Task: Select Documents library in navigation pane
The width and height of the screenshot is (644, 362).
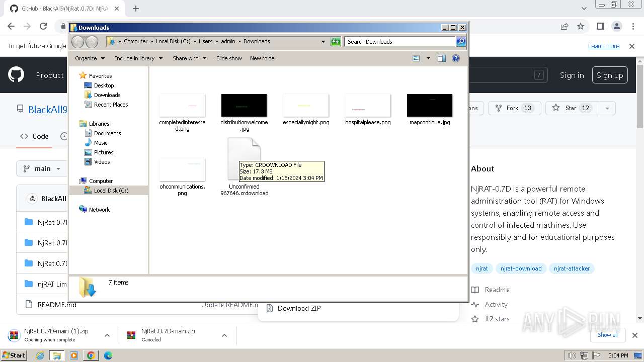Action: pos(107,133)
